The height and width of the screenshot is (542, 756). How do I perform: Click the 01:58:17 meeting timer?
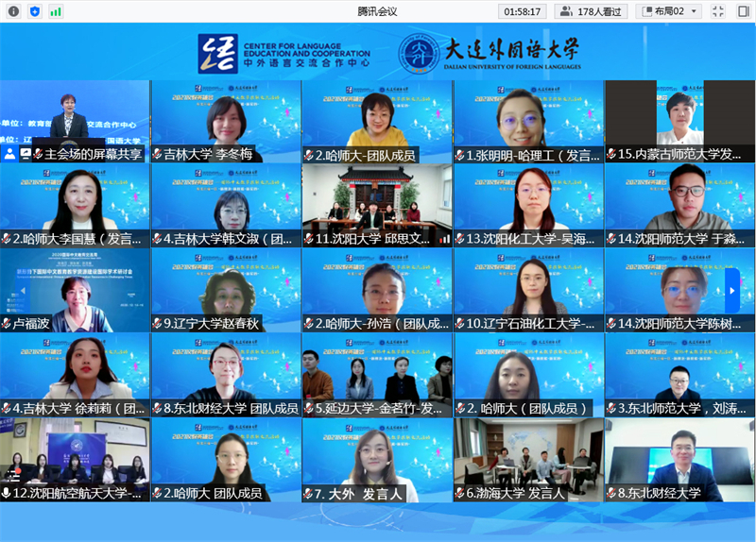(x=523, y=11)
